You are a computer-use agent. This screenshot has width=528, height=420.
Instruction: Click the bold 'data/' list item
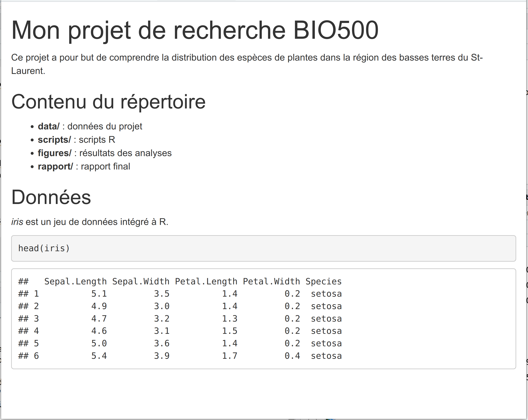click(49, 126)
